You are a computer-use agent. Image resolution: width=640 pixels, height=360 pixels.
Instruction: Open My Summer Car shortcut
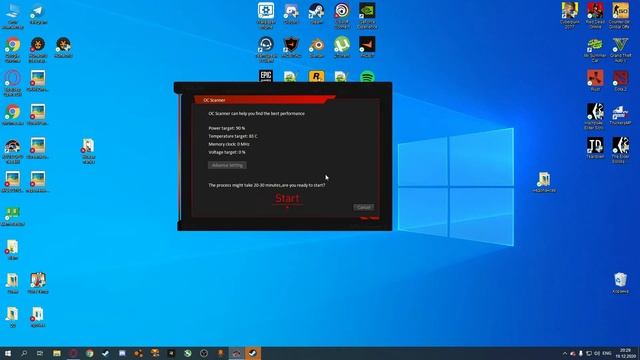click(595, 50)
